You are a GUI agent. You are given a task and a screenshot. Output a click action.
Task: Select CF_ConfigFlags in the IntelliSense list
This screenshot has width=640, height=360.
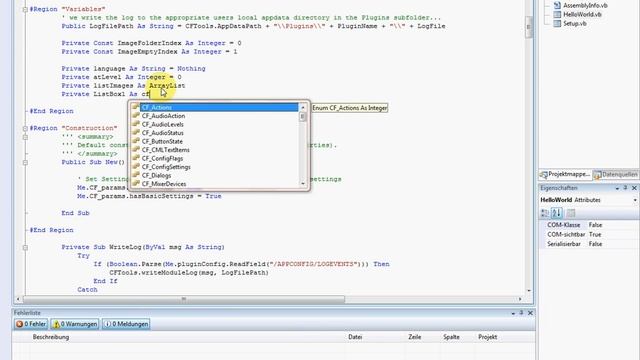tap(162, 159)
